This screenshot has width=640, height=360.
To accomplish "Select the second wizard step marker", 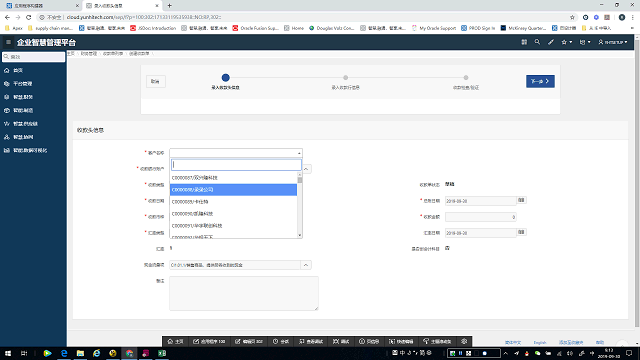I will (x=345, y=77).
